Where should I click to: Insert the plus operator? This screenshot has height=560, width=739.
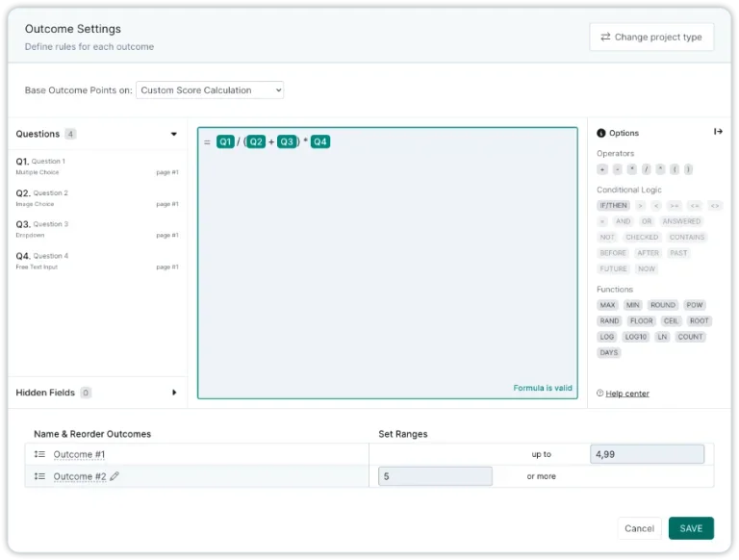tap(602, 169)
